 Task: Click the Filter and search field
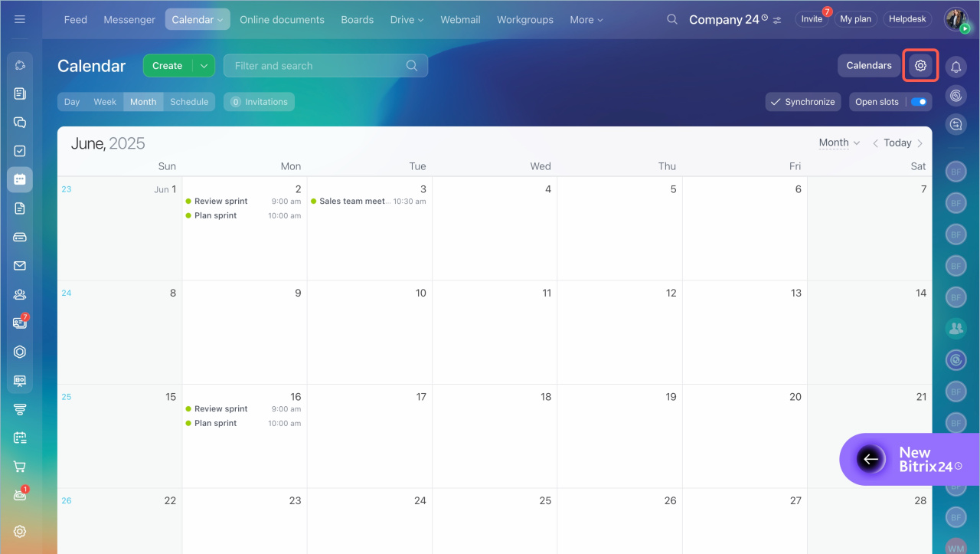point(318,66)
